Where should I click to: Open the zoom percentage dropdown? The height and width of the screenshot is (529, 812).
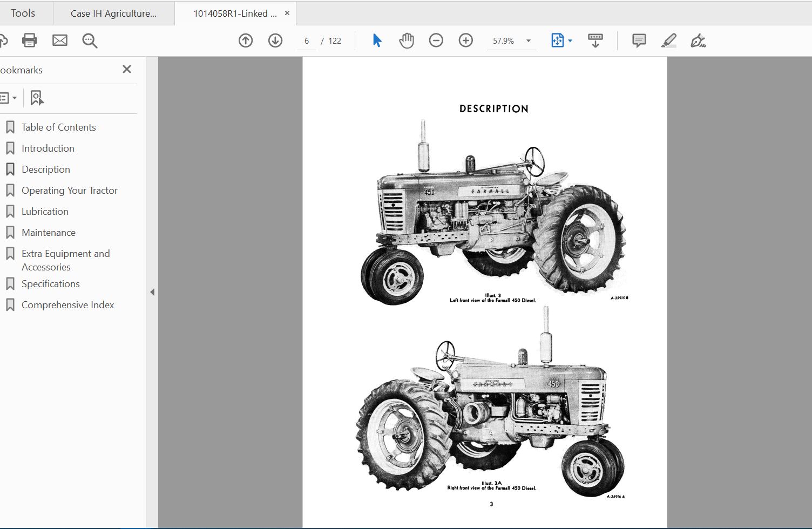click(529, 41)
